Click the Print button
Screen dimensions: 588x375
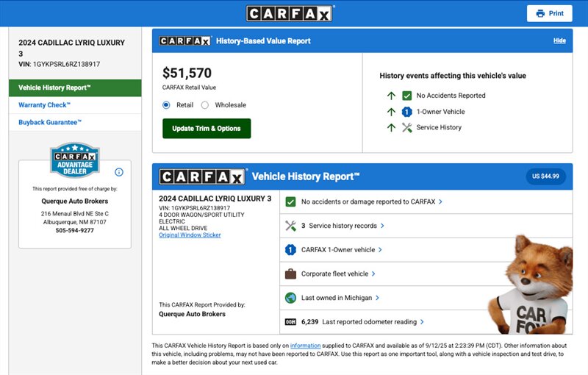pyautogui.click(x=549, y=13)
